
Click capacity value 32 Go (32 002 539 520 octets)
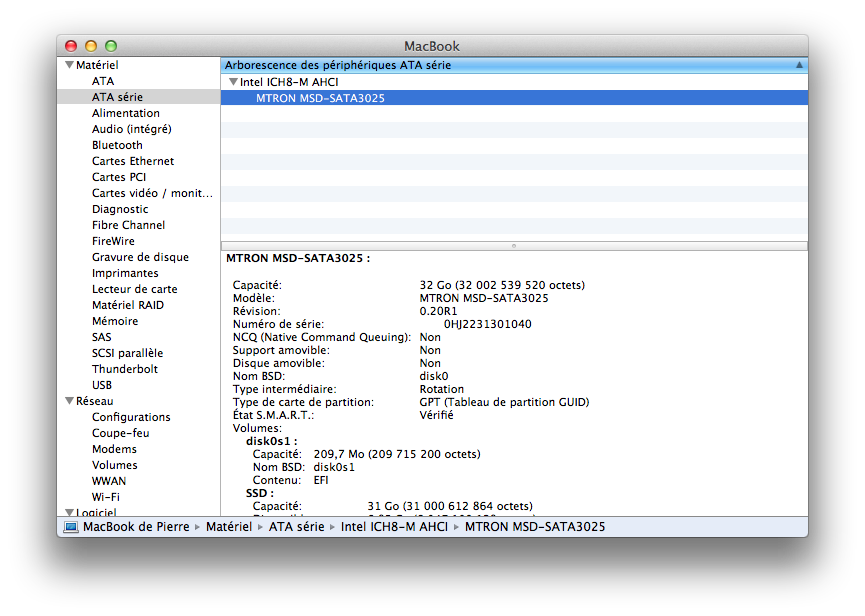502,285
